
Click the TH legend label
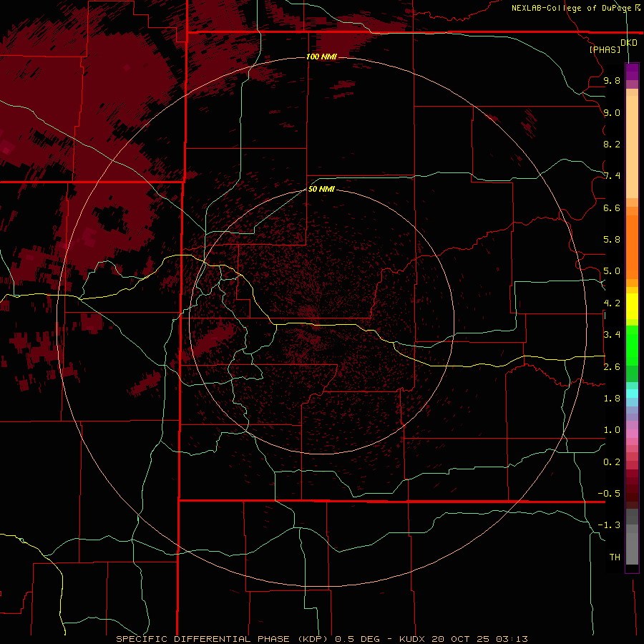tap(615, 557)
